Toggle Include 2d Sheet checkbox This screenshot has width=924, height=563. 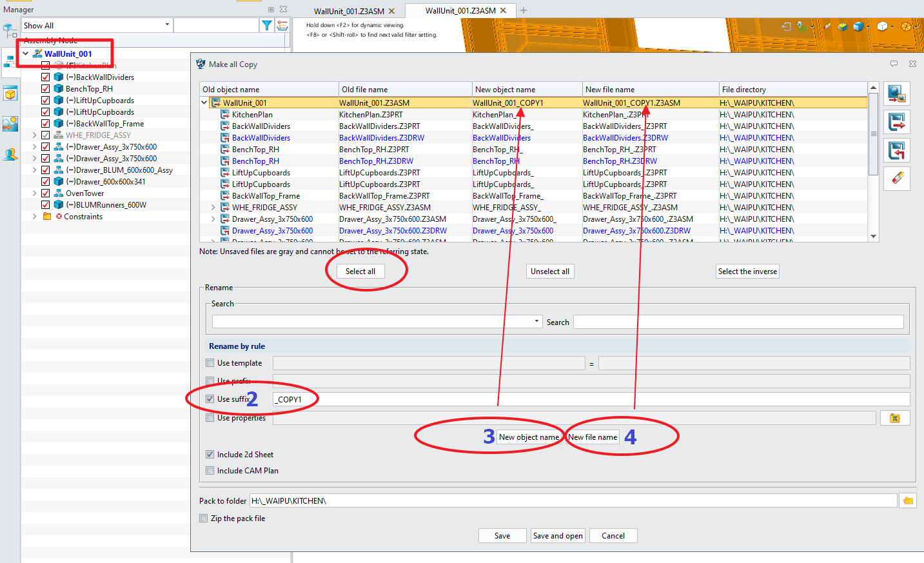pos(210,455)
